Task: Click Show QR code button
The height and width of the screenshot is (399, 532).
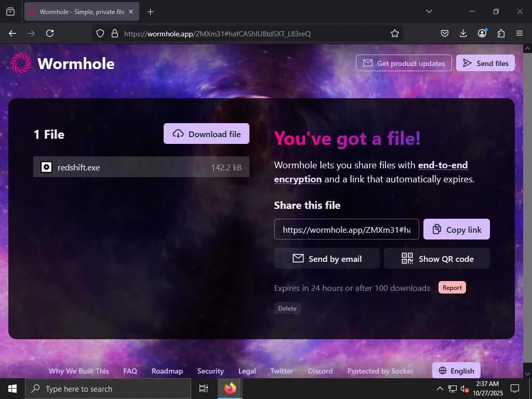Action: (436, 259)
